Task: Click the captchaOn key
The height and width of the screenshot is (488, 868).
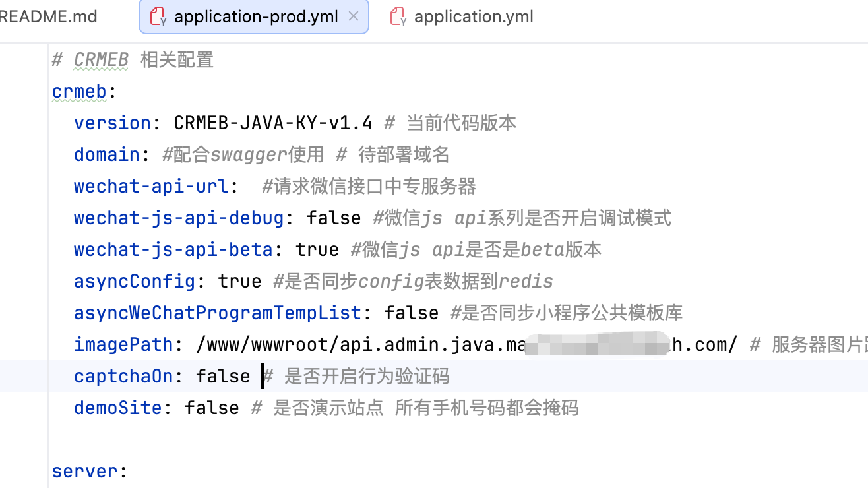Action: pyautogui.click(x=123, y=376)
